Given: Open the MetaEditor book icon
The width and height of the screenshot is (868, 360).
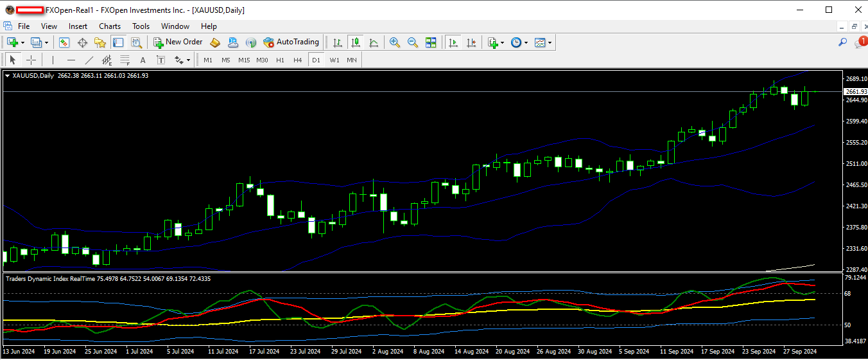Looking at the screenshot, I should pyautogui.click(x=215, y=42).
